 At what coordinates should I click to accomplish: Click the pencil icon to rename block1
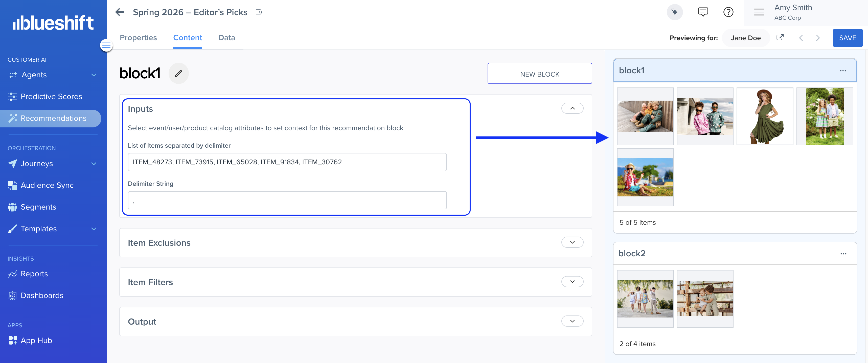click(178, 73)
